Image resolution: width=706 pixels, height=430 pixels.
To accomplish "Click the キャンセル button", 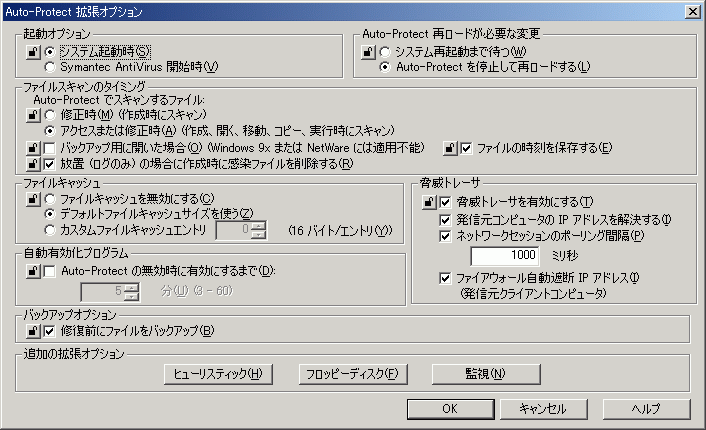I will (x=543, y=409).
